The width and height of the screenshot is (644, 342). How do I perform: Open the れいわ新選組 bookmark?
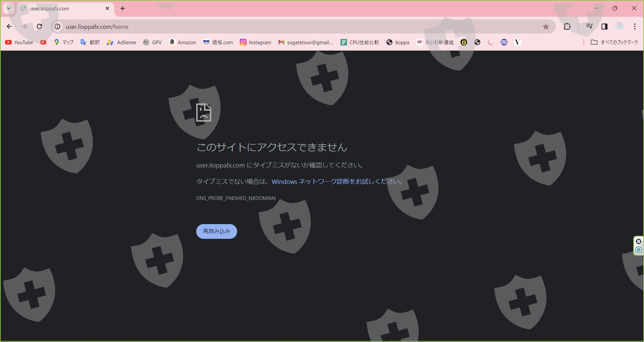tap(435, 42)
